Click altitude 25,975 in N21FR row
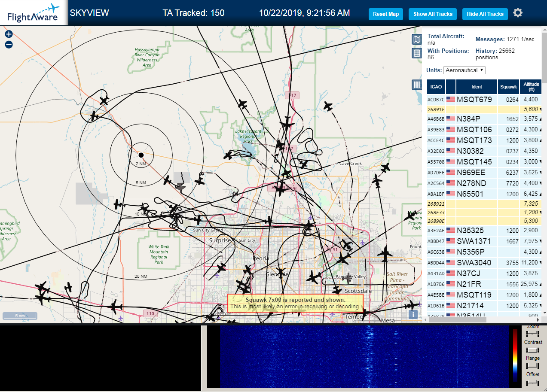Image resolution: width=547 pixels, height=392 pixels. point(529,284)
